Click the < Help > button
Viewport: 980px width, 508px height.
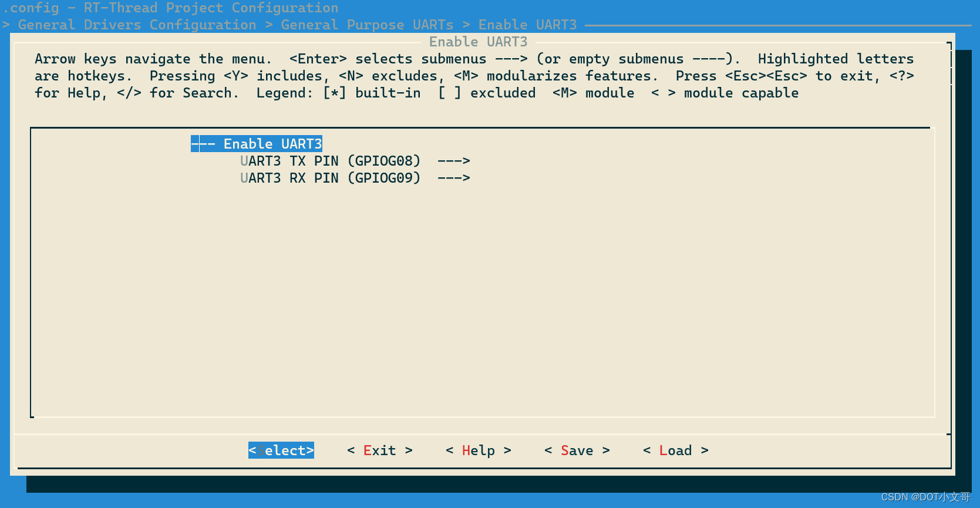click(479, 450)
